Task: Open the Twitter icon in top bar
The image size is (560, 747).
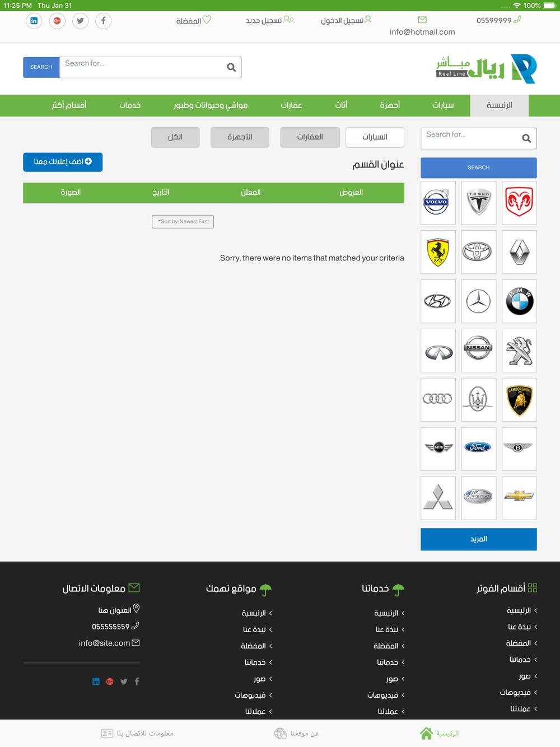Action: point(80,21)
